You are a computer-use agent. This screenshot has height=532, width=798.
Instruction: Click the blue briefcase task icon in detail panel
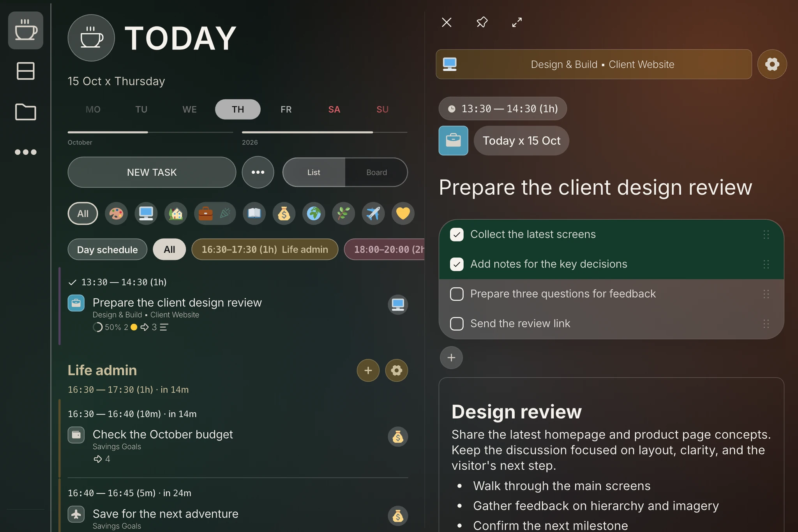tap(453, 141)
